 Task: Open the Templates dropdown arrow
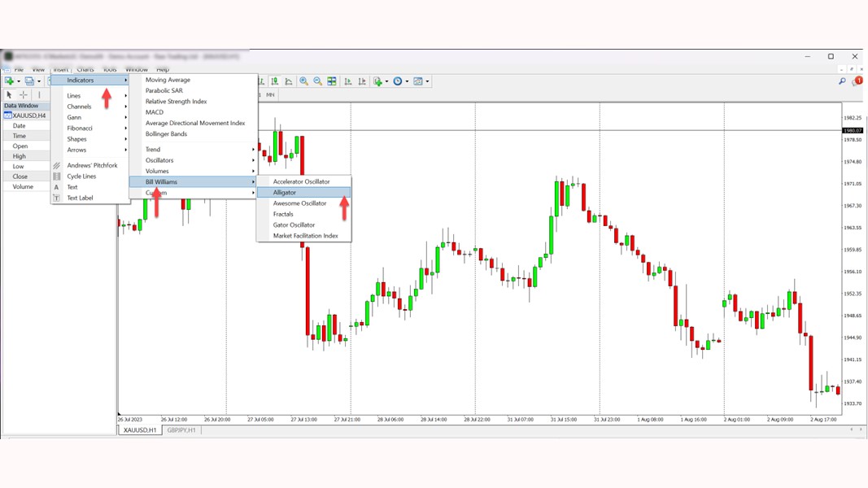[427, 82]
